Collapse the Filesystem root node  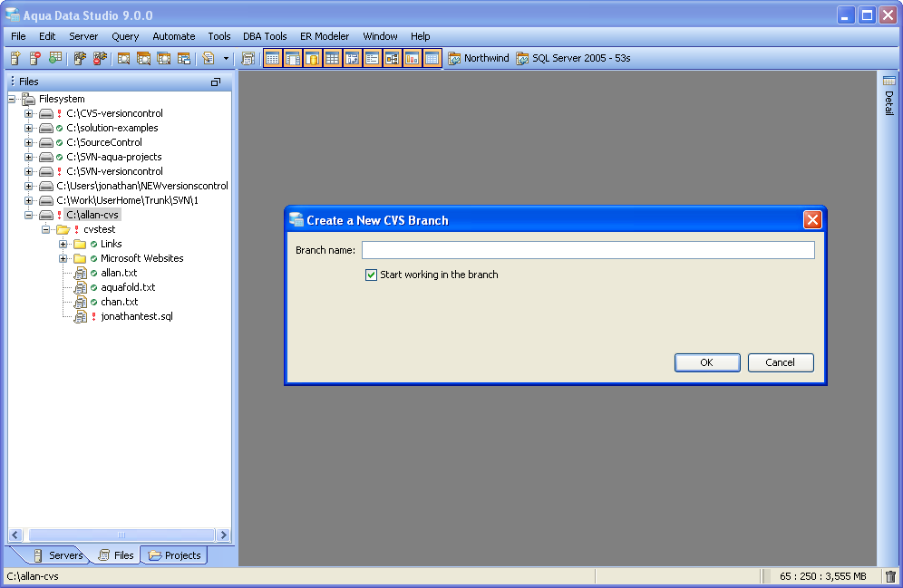coord(12,99)
